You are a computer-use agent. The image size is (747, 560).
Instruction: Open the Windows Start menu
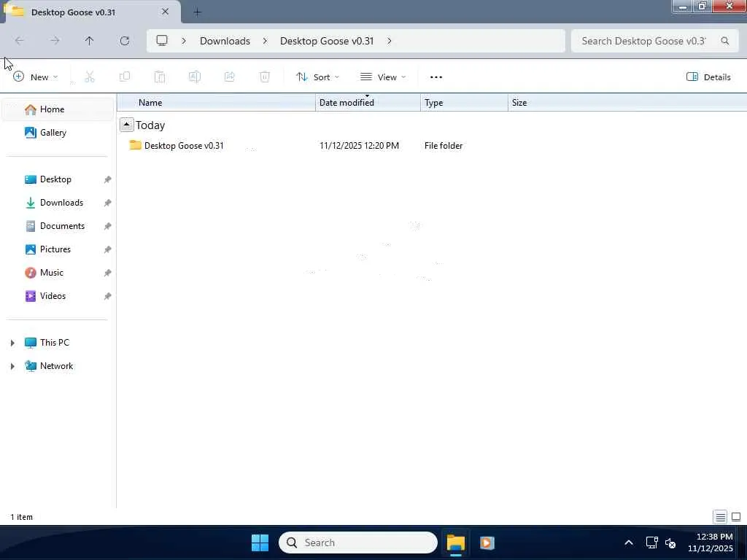[260, 542]
